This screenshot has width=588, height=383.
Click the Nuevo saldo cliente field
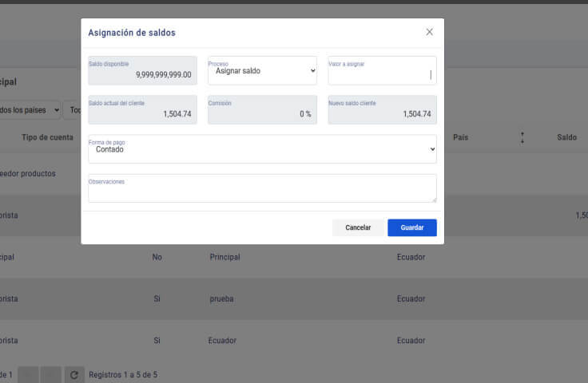pyautogui.click(x=382, y=111)
